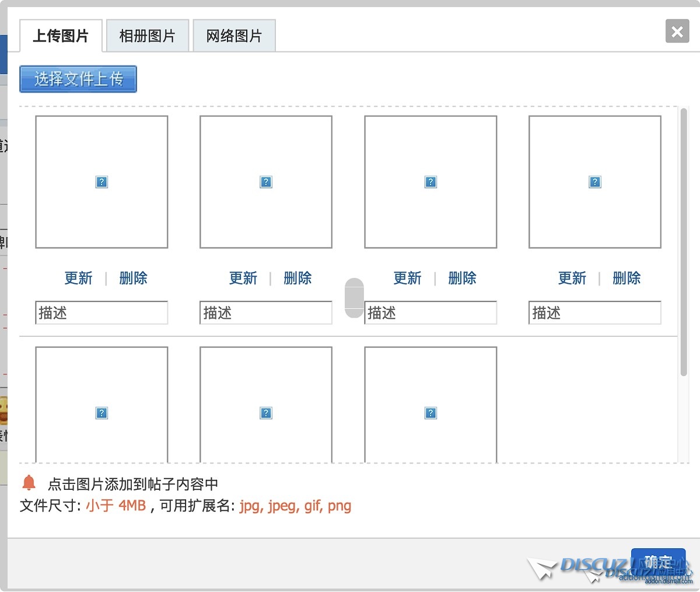The image size is (700, 592).
Task: Select the second image thumbnail in top row
Action: pos(266,182)
